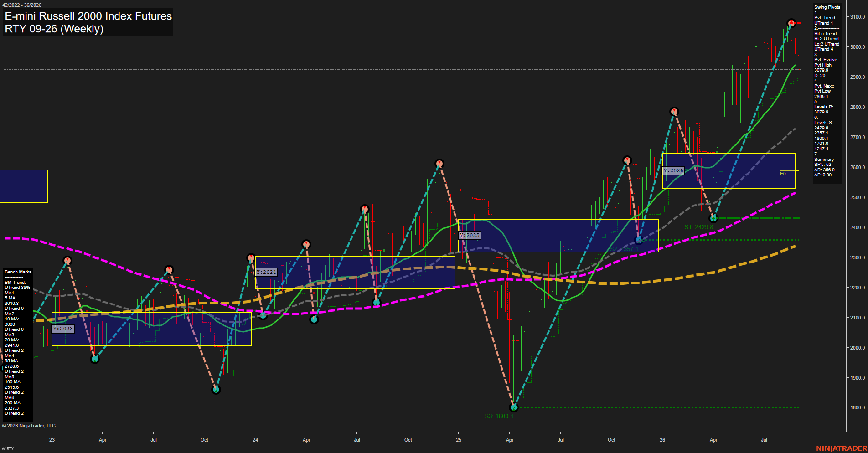Click the 'D: 20' value in Swing Pivots
This screenshot has width=868, height=453.
click(x=820, y=76)
